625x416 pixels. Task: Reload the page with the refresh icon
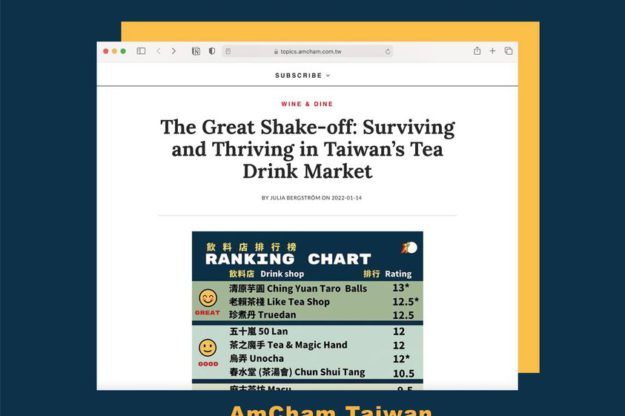point(388,51)
